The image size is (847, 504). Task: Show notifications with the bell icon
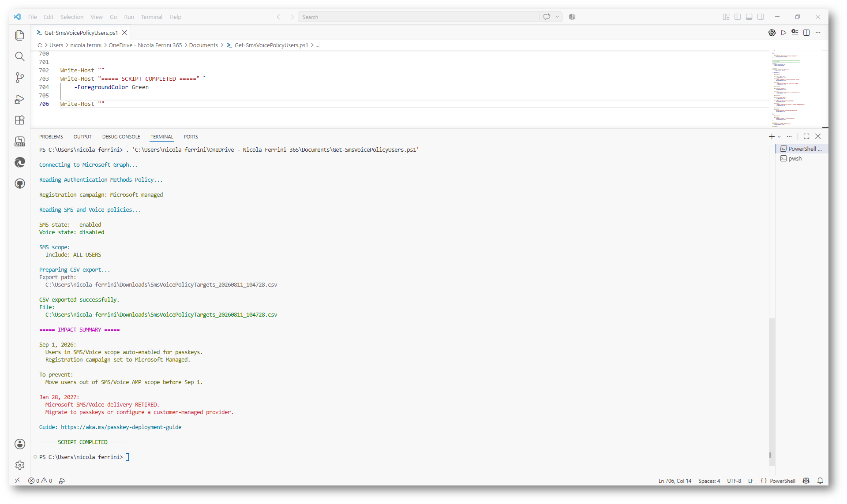tap(820, 481)
